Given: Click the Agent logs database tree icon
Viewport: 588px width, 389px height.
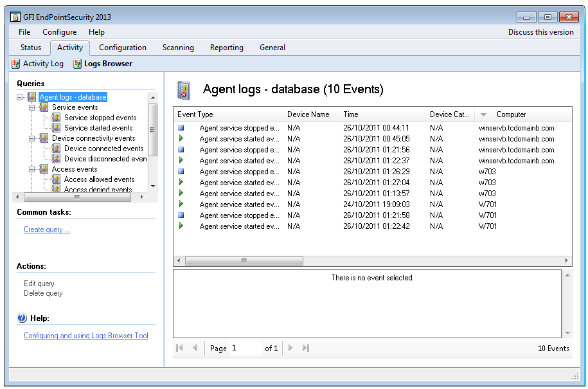Looking at the screenshot, I should [32, 97].
